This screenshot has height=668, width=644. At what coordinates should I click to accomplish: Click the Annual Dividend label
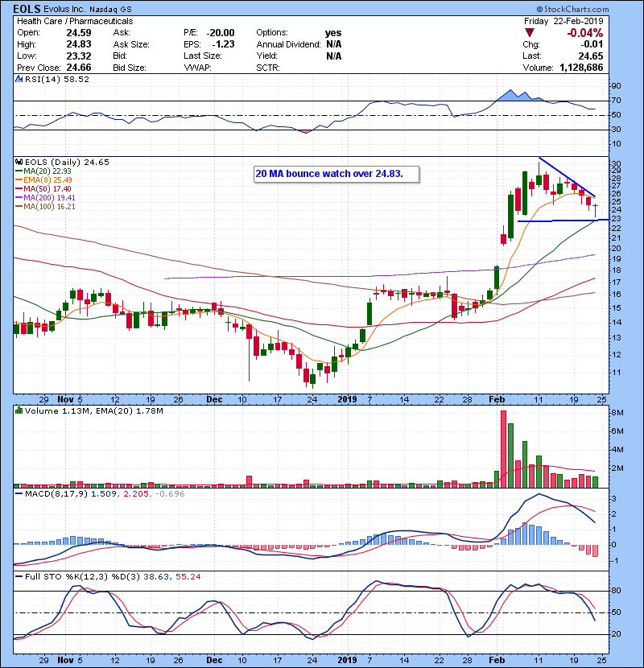[x=288, y=44]
